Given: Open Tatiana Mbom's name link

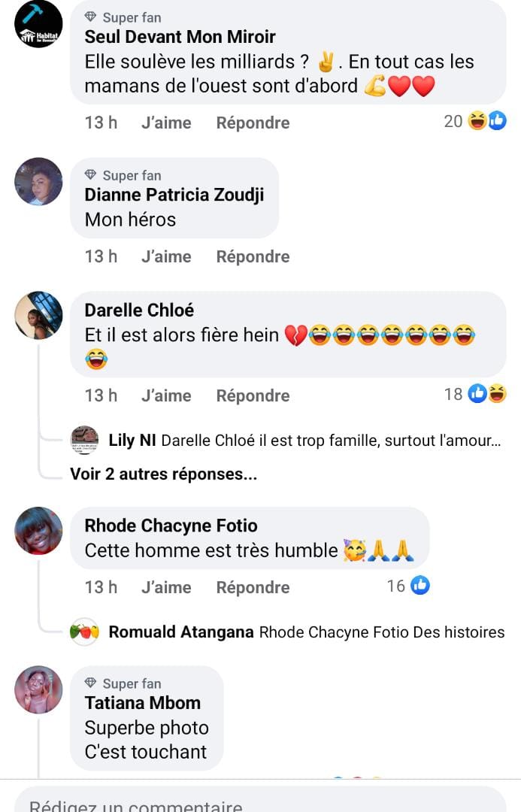Looking at the screenshot, I should (142, 703).
